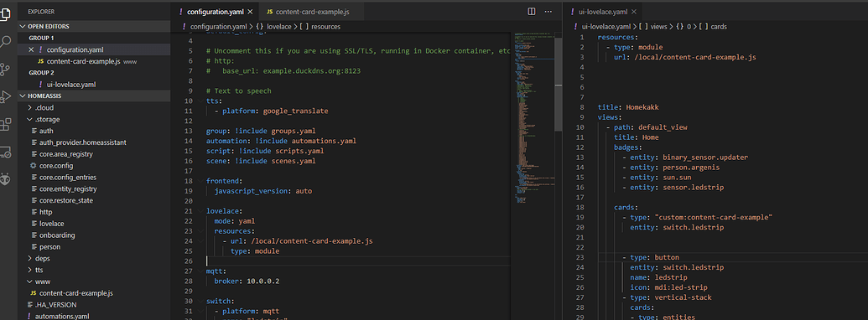The height and width of the screenshot is (320, 868).
Task: Open the Run and Debug view
Action: [x=6, y=96]
